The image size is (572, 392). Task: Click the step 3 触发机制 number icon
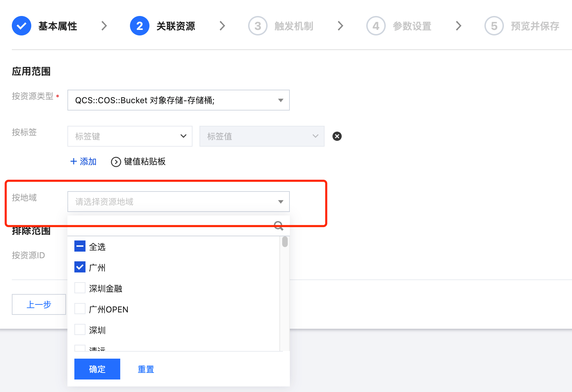coord(258,26)
